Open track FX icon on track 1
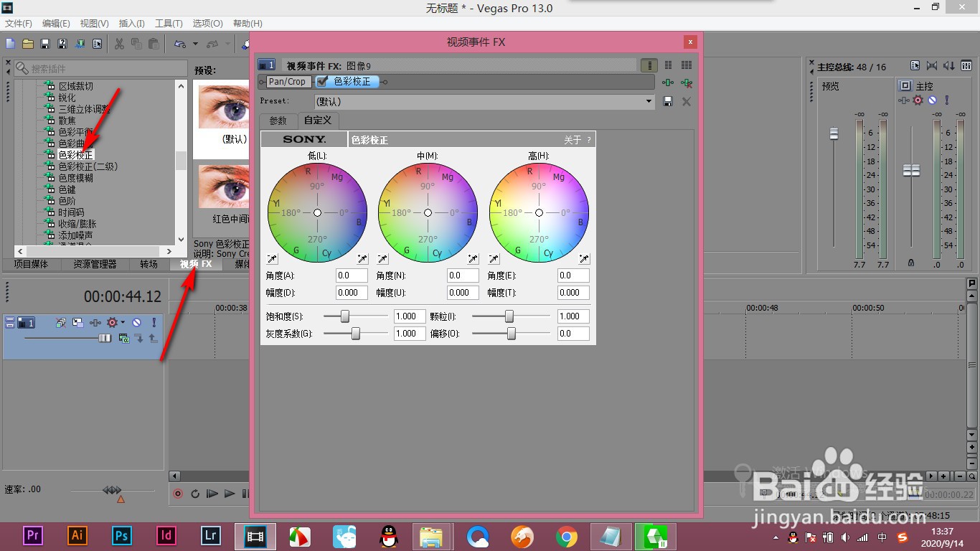 click(95, 323)
